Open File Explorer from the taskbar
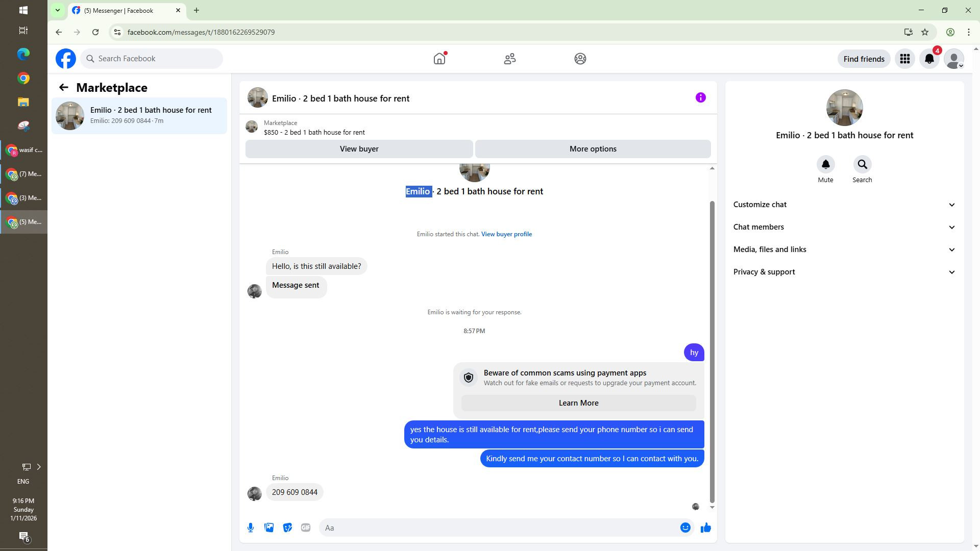This screenshot has width=980, height=551. [x=23, y=102]
